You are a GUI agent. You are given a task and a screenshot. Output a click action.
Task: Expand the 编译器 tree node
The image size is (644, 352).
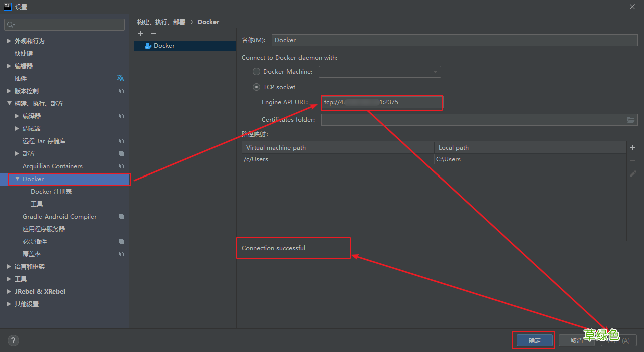click(x=17, y=116)
